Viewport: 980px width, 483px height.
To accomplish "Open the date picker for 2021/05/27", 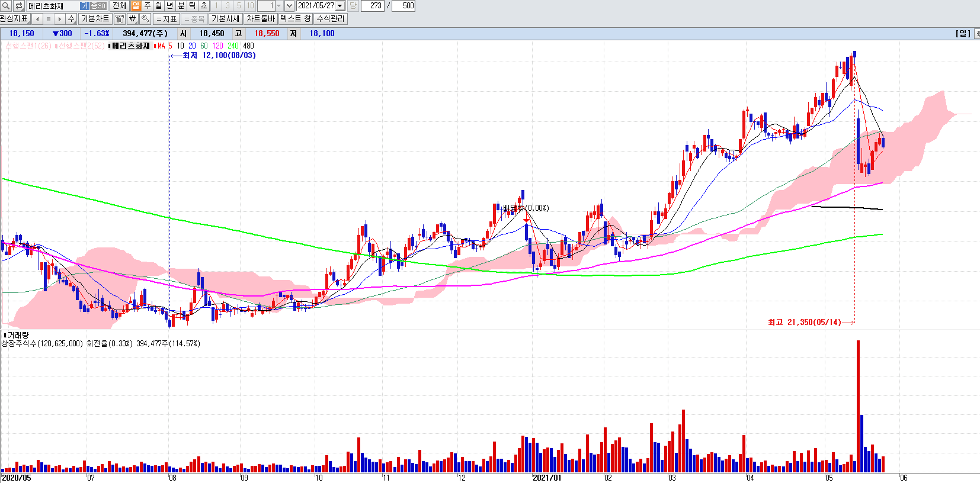I will 341,6.
